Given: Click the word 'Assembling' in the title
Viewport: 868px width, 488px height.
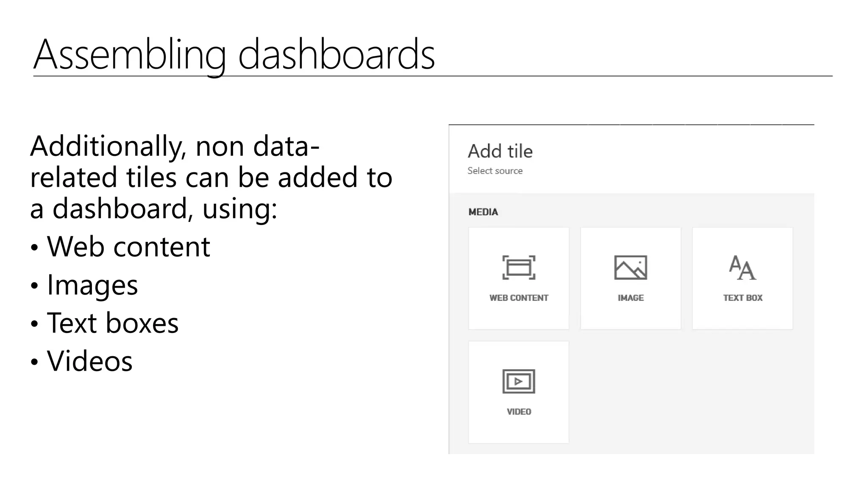Looking at the screenshot, I should (129, 54).
